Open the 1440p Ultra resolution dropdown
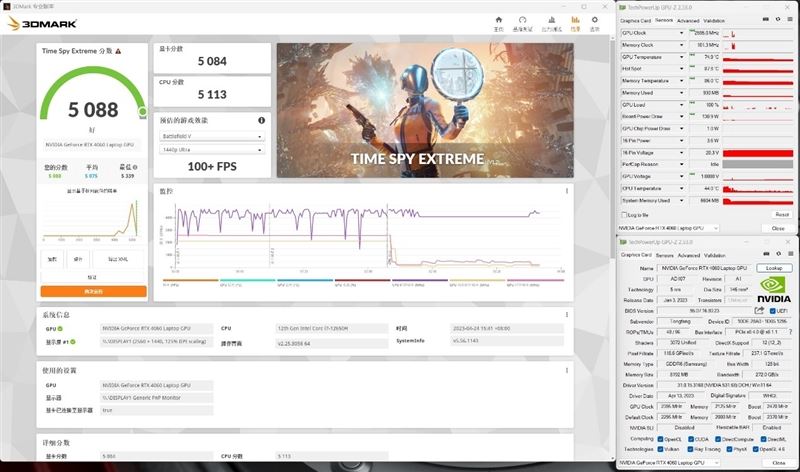The image size is (800, 472). (x=212, y=150)
